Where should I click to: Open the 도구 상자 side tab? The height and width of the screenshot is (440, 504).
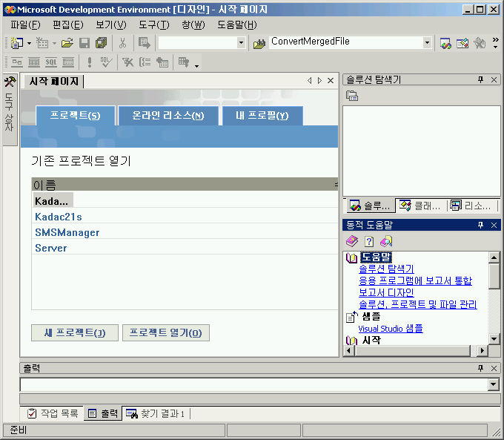(10, 110)
